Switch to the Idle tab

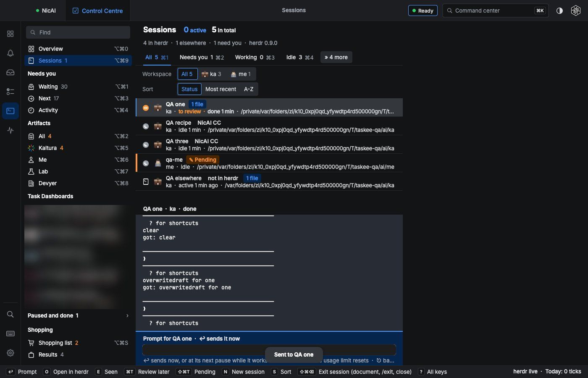(300, 57)
